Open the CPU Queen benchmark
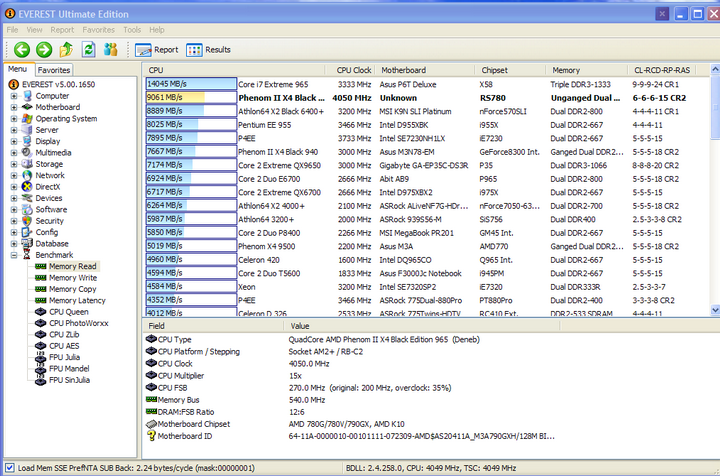The height and width of the screenshot is (476, 720). pyautogui.click(x=69, y=312)
